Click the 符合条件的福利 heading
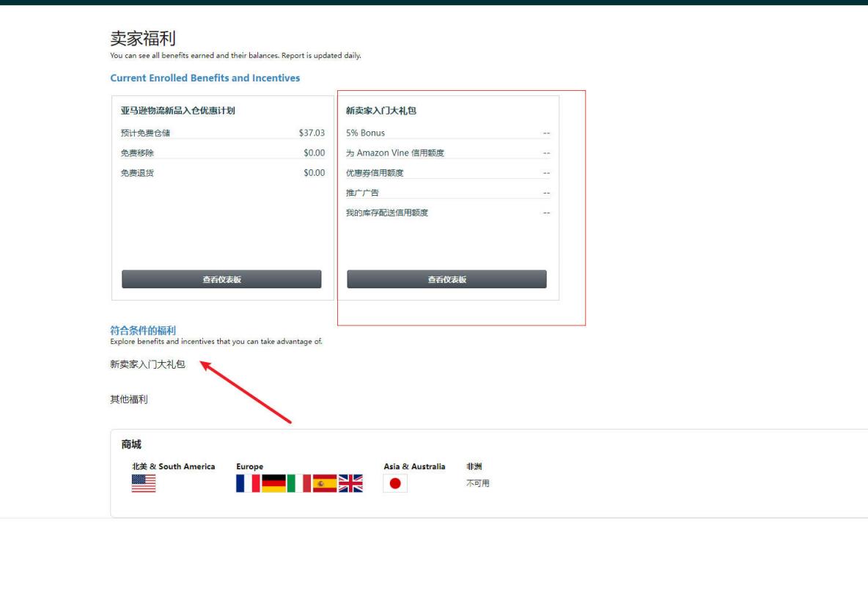The width and height of the screenshot is (868, 607). (143, 331)
